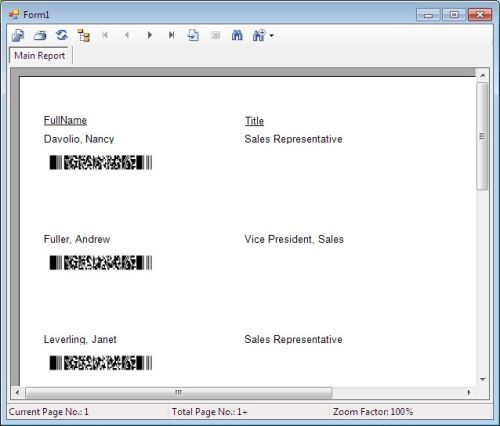Click Zoom Factor 100% status text
Image resolution: width=500 pixels, height=426 pixels.
373,412
